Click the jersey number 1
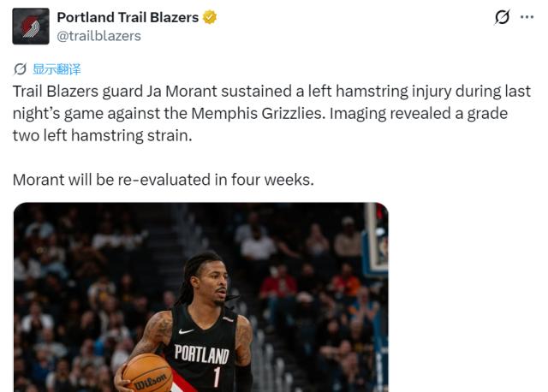This screenshot has width=548, height=392. point(217,377)
